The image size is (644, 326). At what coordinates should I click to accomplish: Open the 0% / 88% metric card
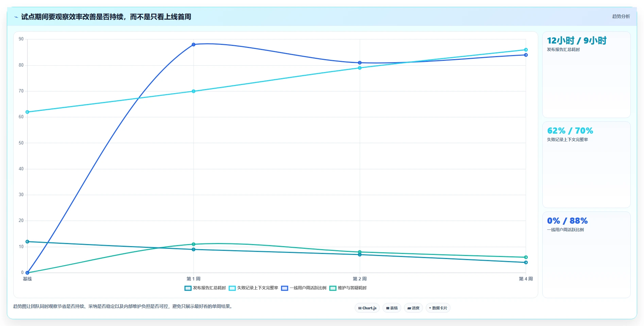[x=586, y=255]
